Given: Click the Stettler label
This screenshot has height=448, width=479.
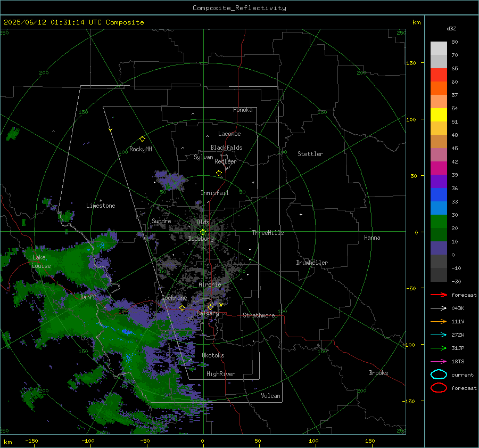Looking at the screenshot, I should 310,154.
